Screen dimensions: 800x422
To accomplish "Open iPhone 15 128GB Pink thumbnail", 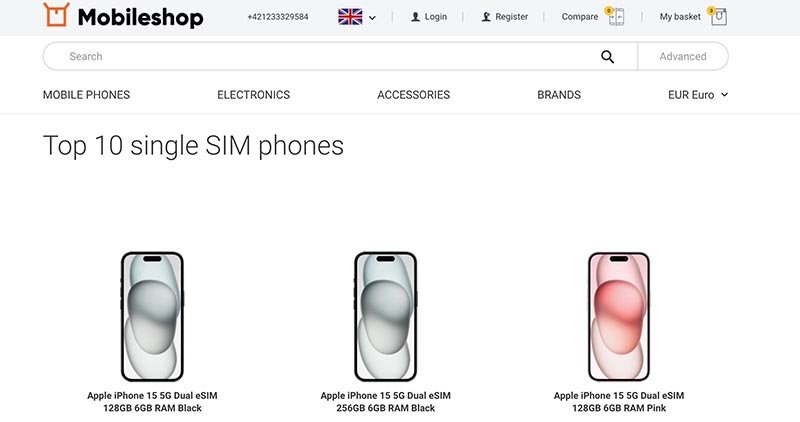I will click(619, 315).
